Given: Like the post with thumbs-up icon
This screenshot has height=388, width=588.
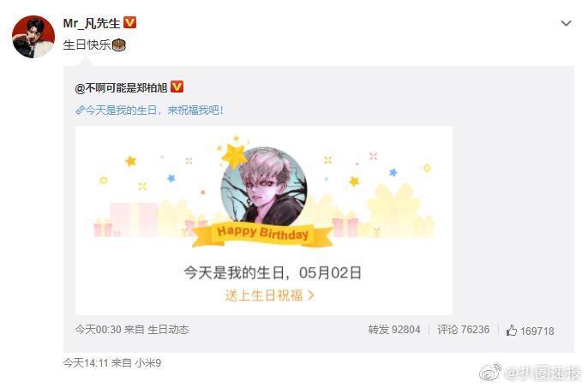Looking at the screenshot, I should (511, 331).
